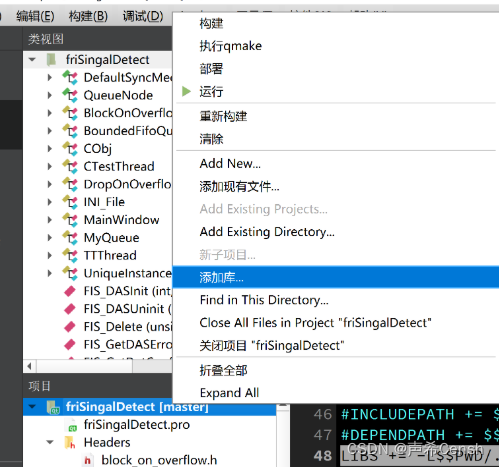Expand the CObj class node

(50, 149)
